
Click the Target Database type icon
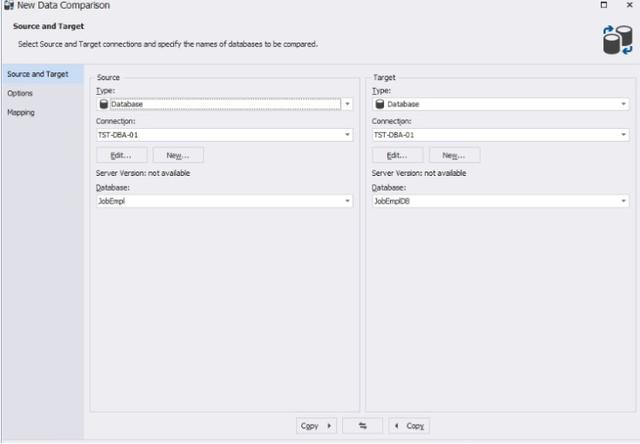click(380, 104)
